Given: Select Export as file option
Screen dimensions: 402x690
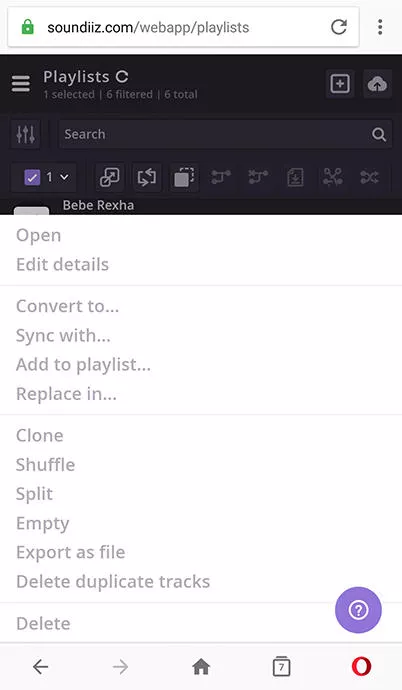Looking at the screenshot, I should [70, 552].
